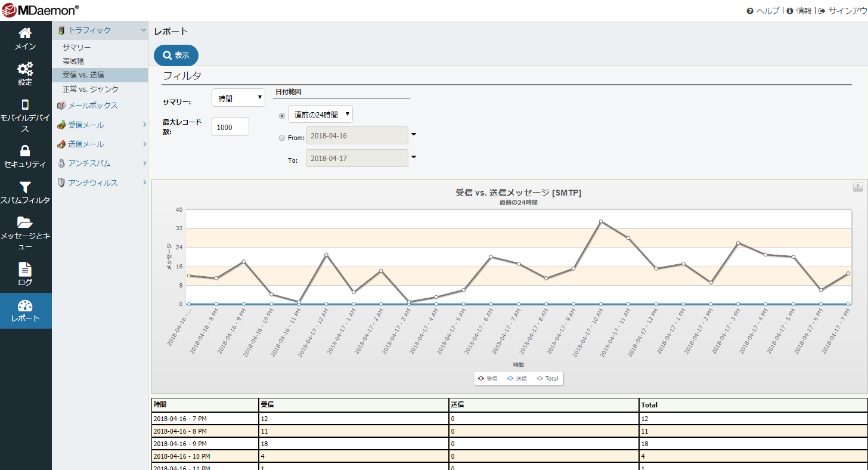The image size is (868, 470).
Task: Click the 最大レコード数 input field
Action: pos(230,127)
